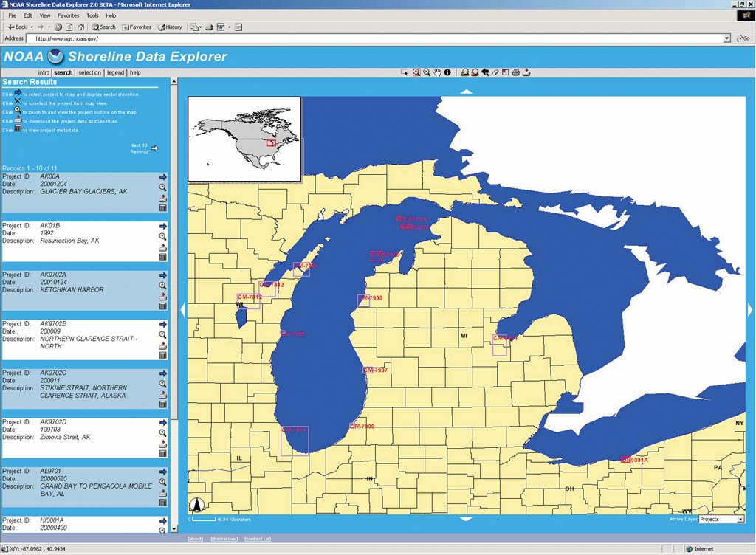
Task: Download shapefiles for AK9702A Ketchikan Harbor
Action: coord(163,296)
